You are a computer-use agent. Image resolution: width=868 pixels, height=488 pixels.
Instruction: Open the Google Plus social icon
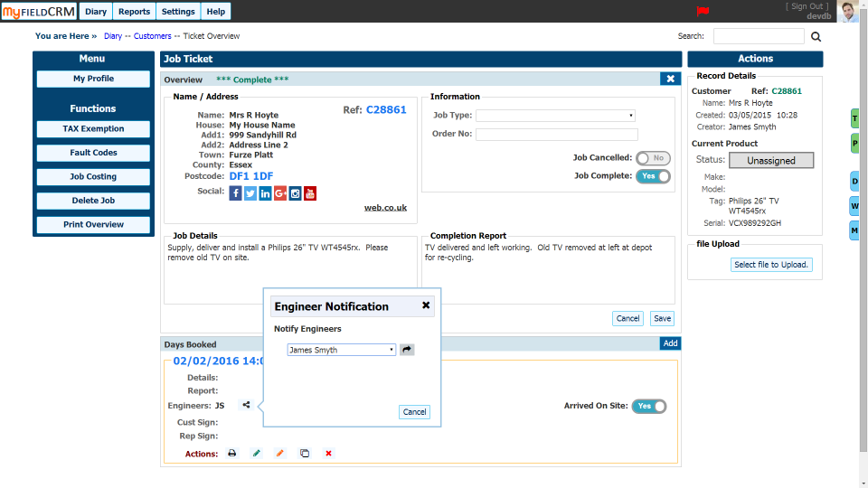click(280, 193)
